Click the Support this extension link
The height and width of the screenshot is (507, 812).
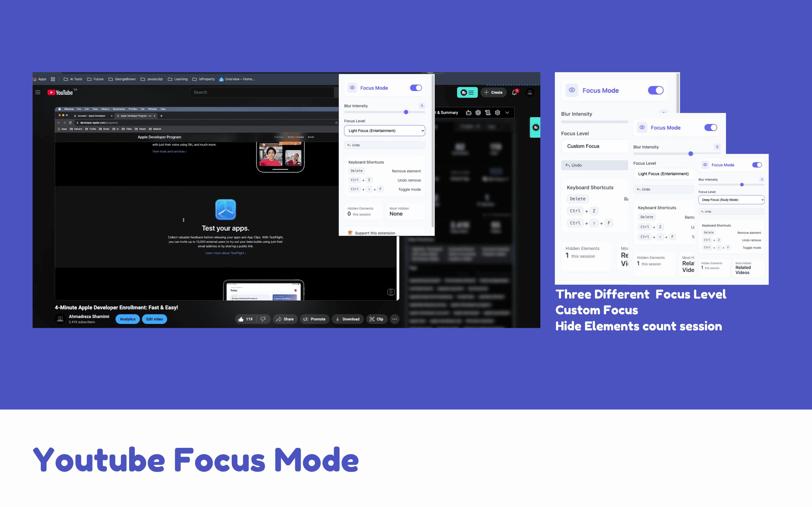point(375,232)
